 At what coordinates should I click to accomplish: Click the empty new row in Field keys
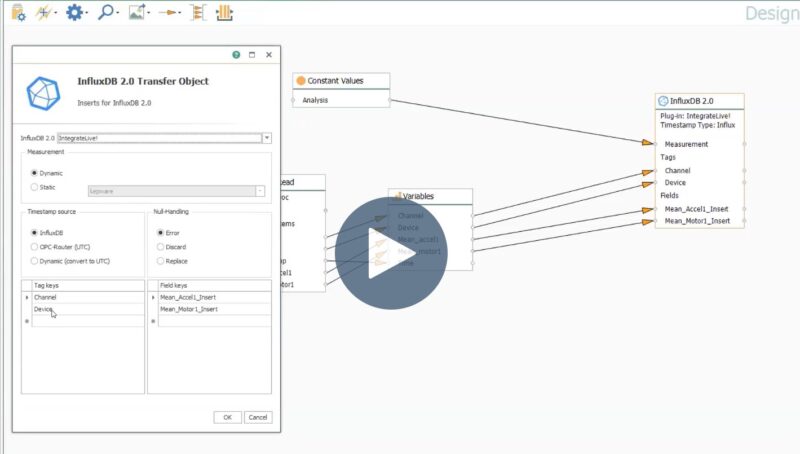(214, 321)
